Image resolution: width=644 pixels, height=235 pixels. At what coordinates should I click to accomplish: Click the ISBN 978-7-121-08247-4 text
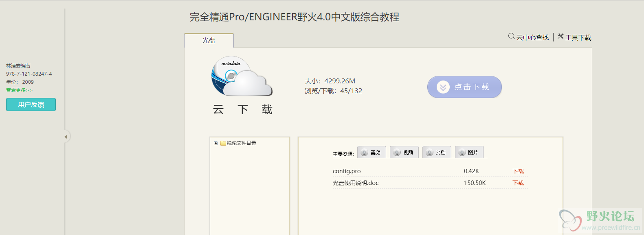[29, 74]
